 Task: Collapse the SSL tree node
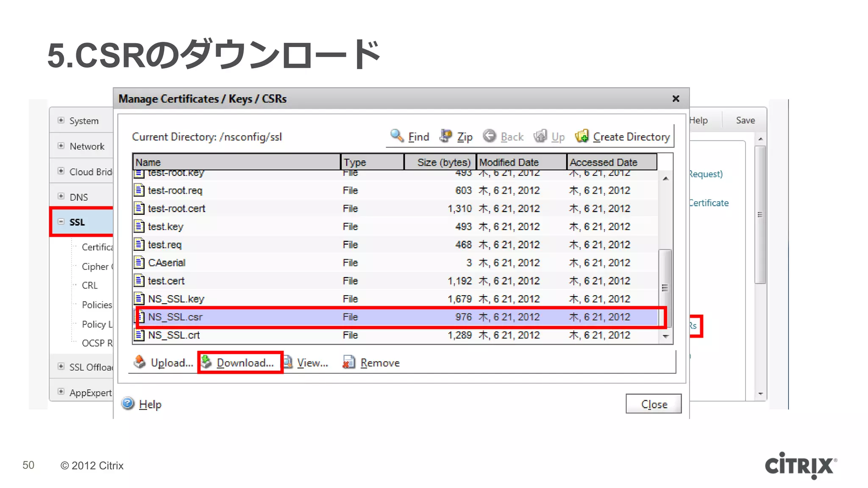pos(61,222)
